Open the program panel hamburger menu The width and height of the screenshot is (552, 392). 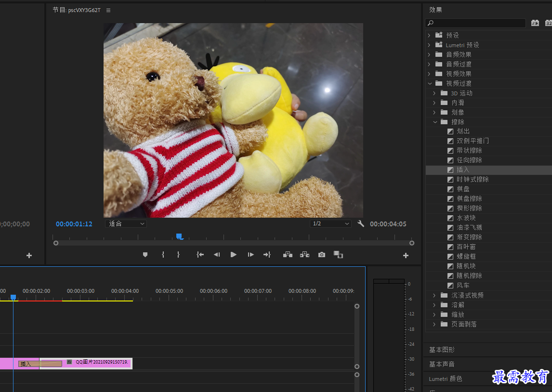tap(108, 10)
